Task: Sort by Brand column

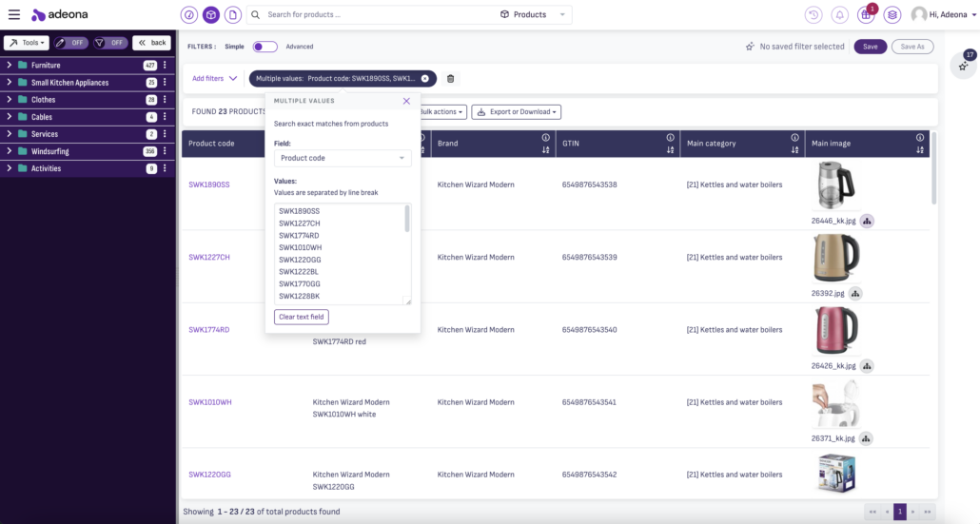Action: pos(545,150)
